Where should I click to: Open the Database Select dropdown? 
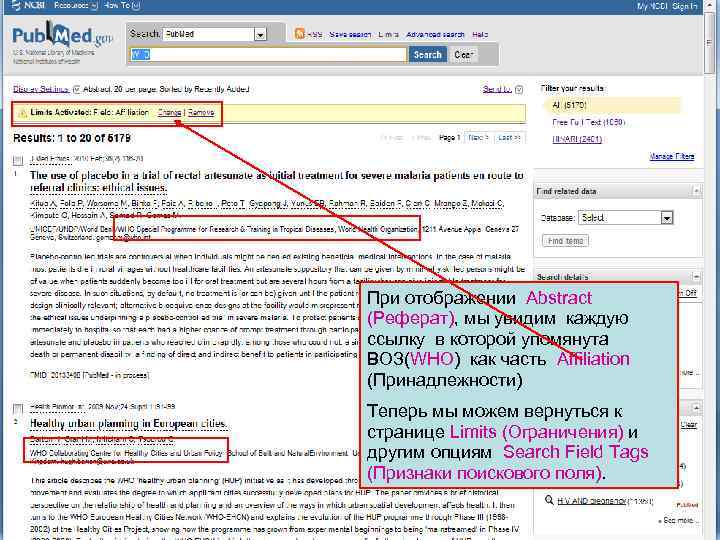625,218
